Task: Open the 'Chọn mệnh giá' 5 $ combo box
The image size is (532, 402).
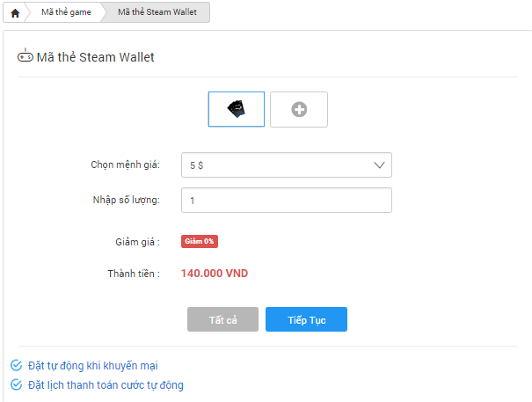Action: (x=287, y=165)
